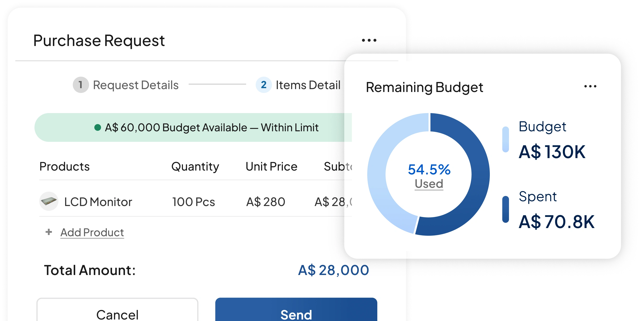Screen dimensions: 644x321
Task: Click the Total Amount label
Action: click(x=90, y=270)
